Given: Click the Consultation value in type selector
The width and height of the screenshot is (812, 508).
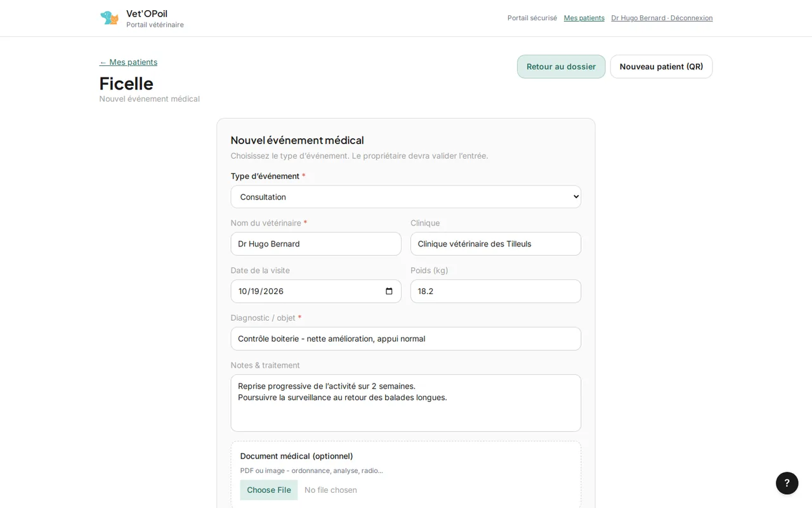Looking at the screenshot, I should coord(263,197).
